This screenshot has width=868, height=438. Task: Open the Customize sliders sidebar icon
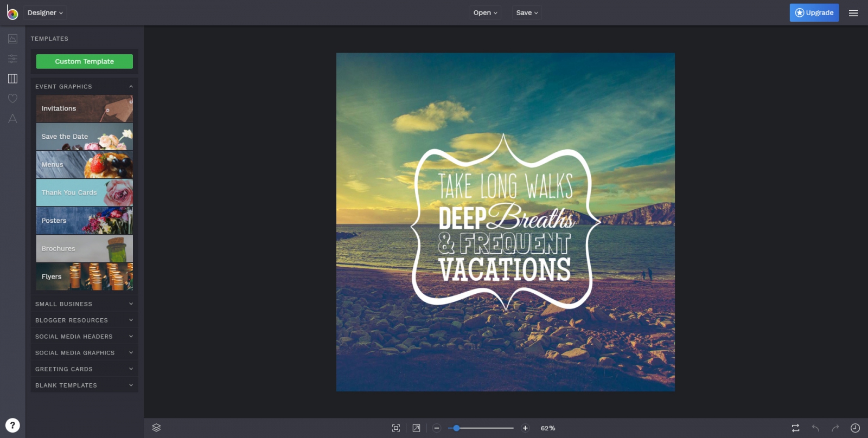12,59
